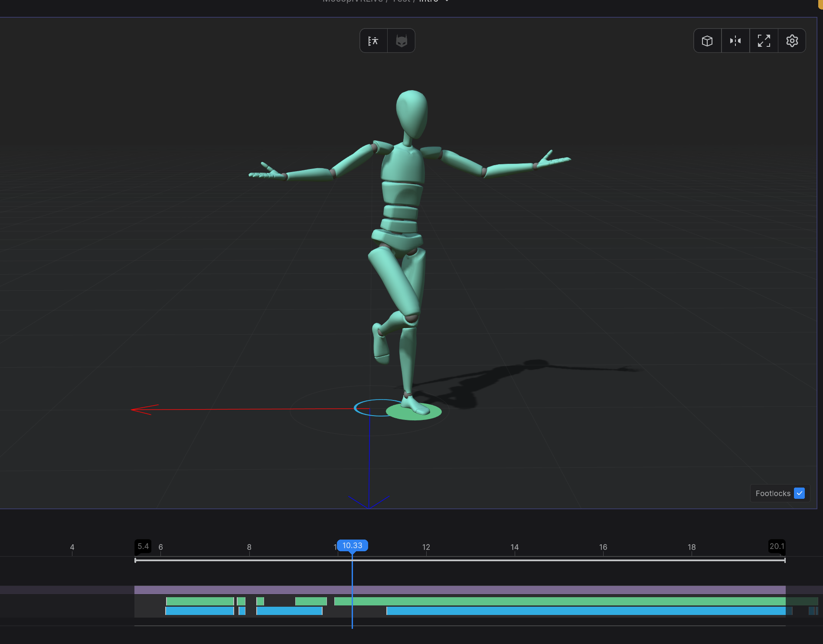Click the mirror animation icon
This screenshot has height=644, width=823.
tap(735, 40)
